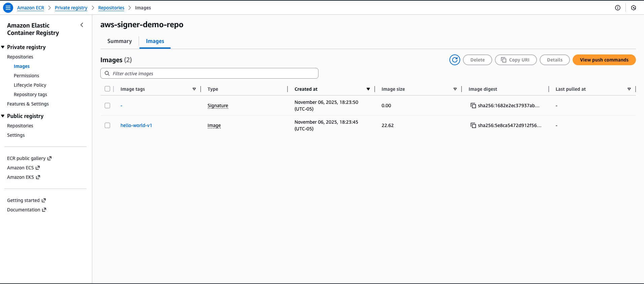644x284 pixels.
Task: Click View push commands button
Action: click(604, 60)
